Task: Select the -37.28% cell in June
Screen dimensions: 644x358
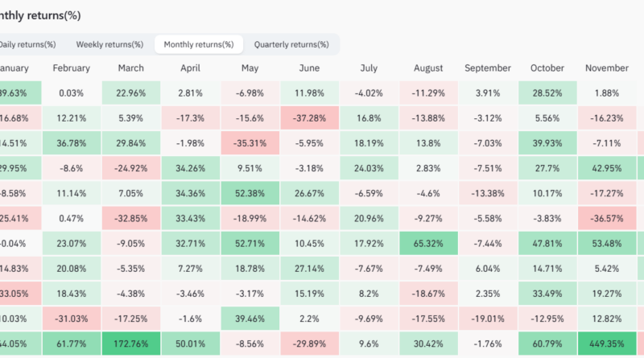Action: [309, 118]
